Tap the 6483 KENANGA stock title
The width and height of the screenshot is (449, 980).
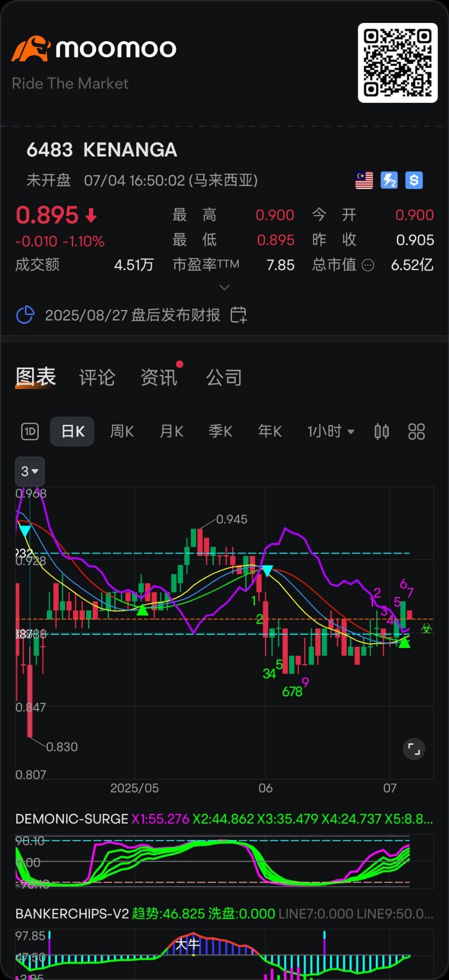click(x=102, y=150)
